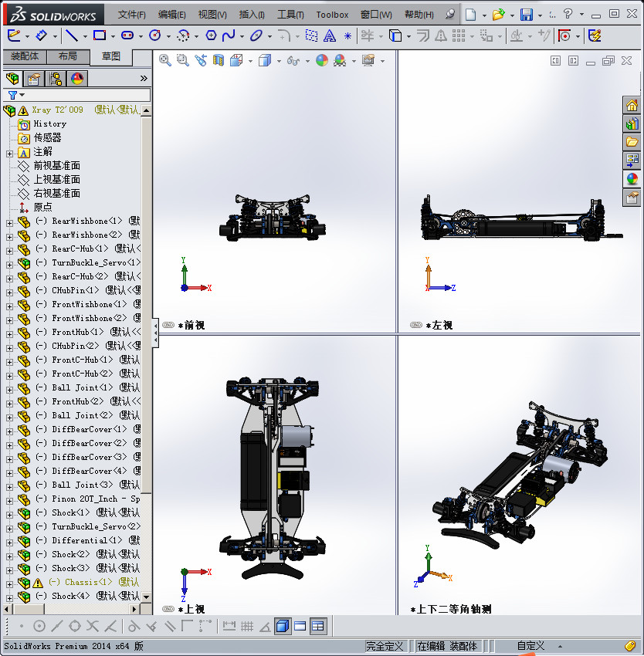Click the Save icon in title bar
This screenshot has width=644, height=656.
527,15
